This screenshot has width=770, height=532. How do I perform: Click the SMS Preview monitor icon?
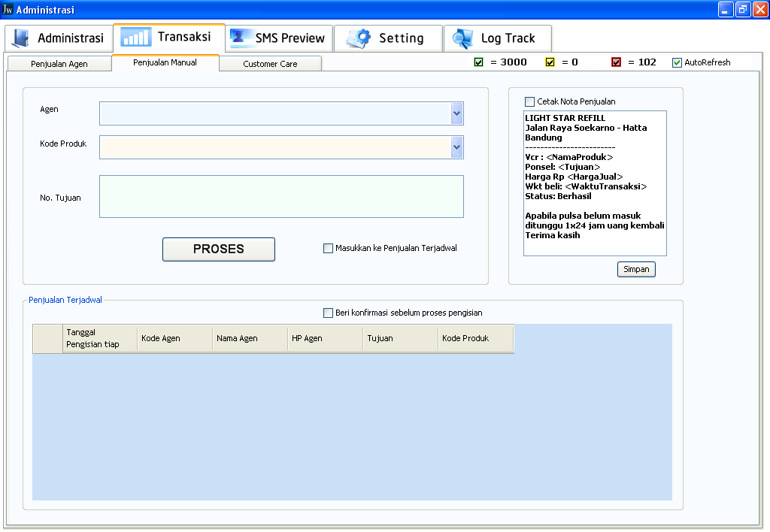(241, 38)
